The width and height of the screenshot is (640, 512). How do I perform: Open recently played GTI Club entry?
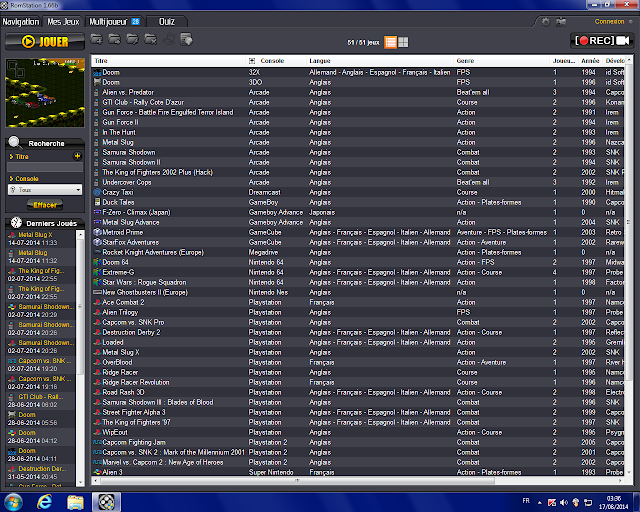click(x=41, y=401)
